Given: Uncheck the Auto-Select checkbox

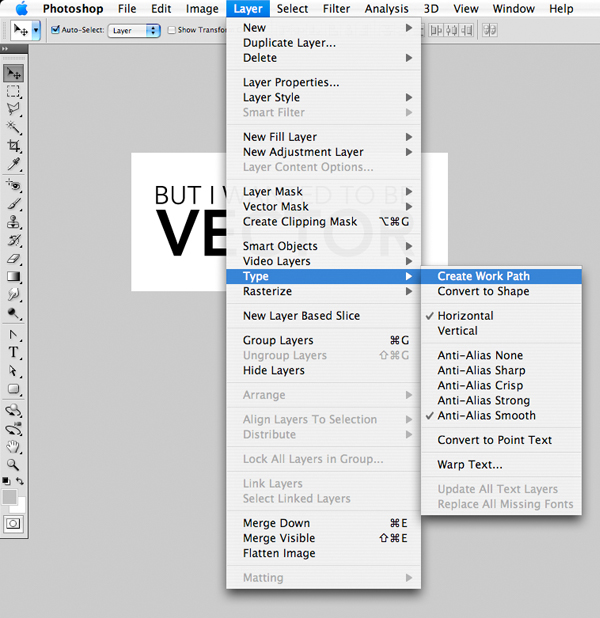Looking at the screenshot, I should 56,30.
